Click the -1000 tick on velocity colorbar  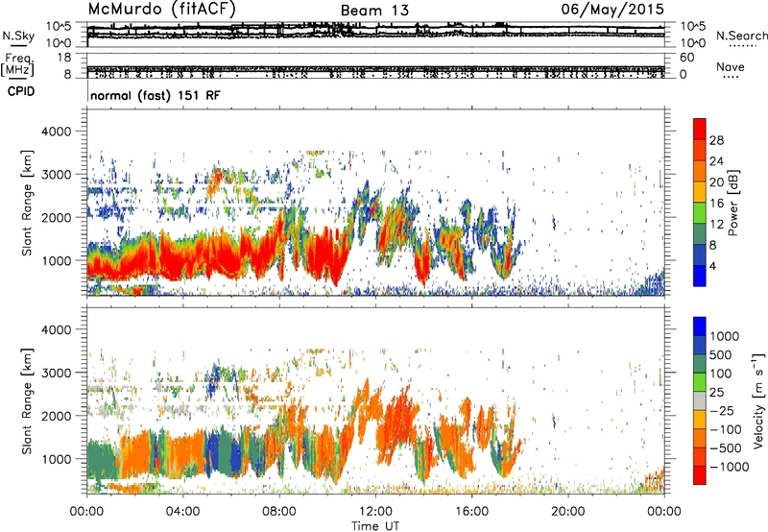click(730, 467)
